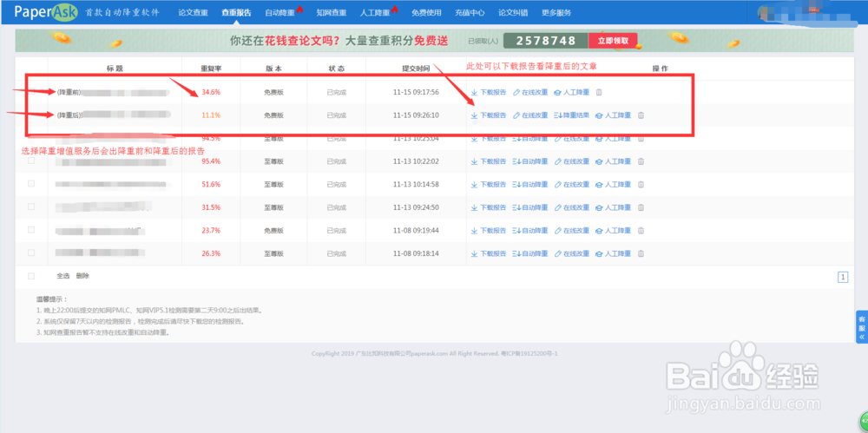Open 在线改重 for the 34.6% row
The width and height of the screenshot is (868, 433).
point(530,93)
